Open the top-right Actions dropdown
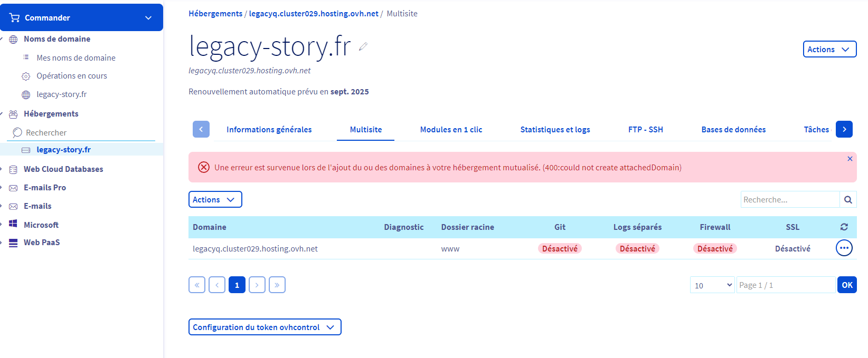This screenshot has height=358, width=868. coord(829,49)
